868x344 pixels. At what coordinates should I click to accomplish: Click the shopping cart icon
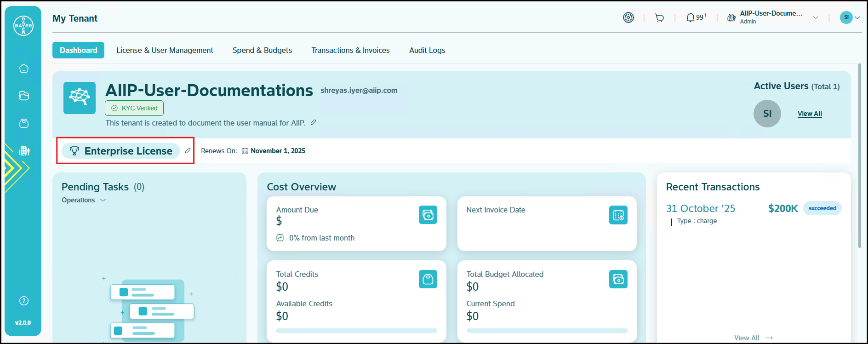659,18
